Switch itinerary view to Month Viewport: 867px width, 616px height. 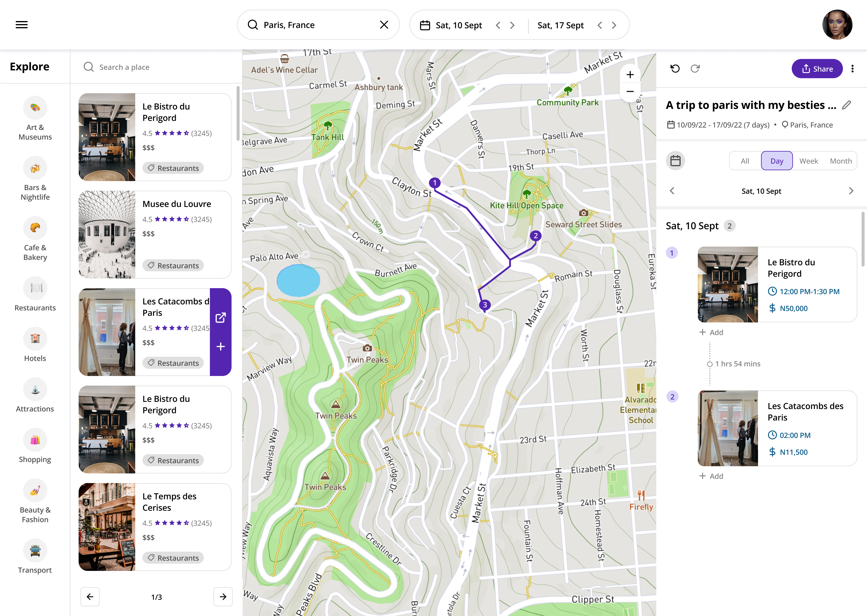(x=841, y=161)
